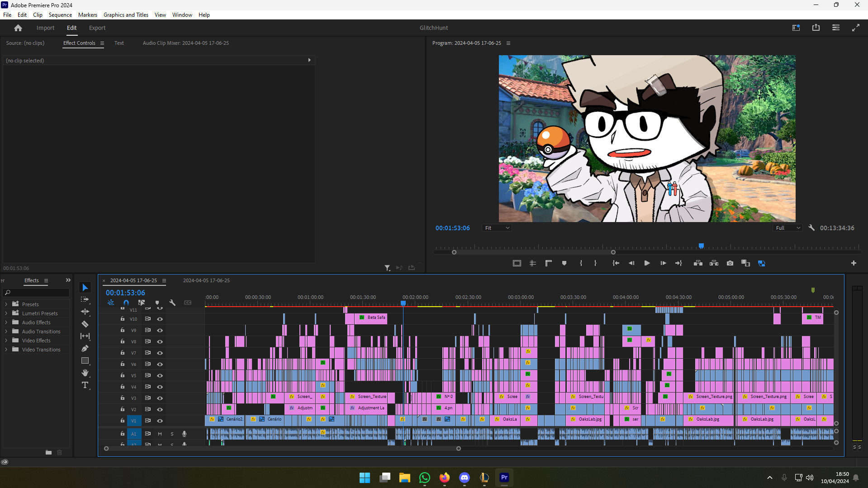This screenshot has width=868, height=488.
Task: Open Full playback resolution dropdown
Action: pyautogui.click(x=787, y=228)
